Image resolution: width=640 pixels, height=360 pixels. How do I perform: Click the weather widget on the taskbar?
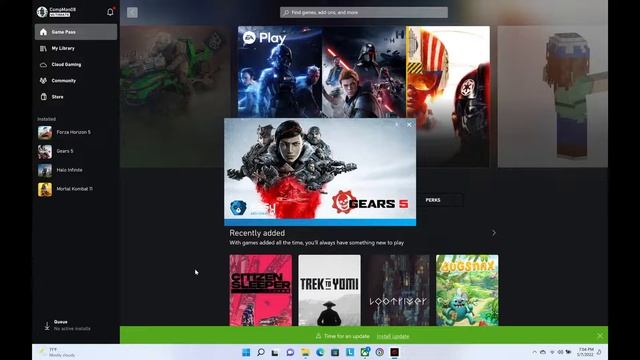pyautogui.click(x=56, y=352)
